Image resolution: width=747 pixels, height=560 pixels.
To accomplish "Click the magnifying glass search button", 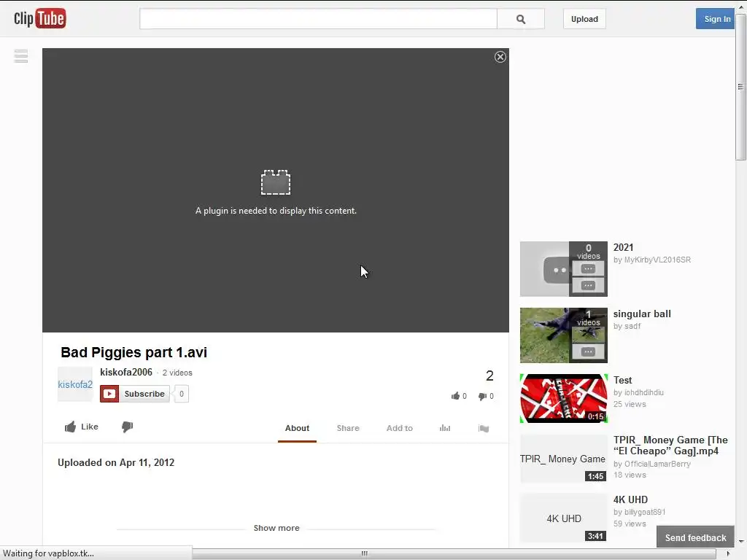I will pyautogui.click(x=521, y=19).
